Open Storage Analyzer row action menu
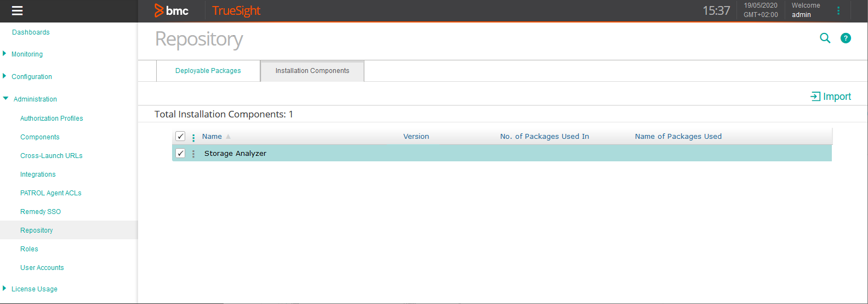Image resolution: width=868 pixels, height=304 pixels. 193,154
